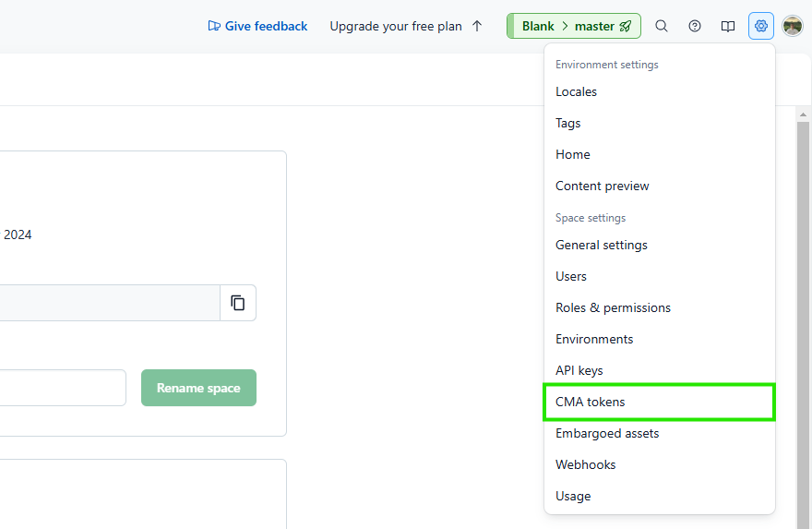The width and height of the screenshot is (812, 529).
Task: Click the page vertical scrollbar track
Action: point(803,324)
